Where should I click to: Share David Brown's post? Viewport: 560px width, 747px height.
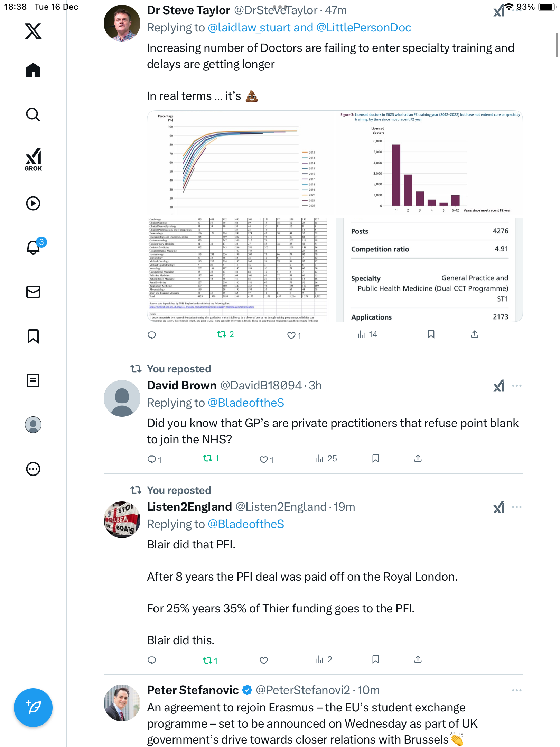coord(418,459)
